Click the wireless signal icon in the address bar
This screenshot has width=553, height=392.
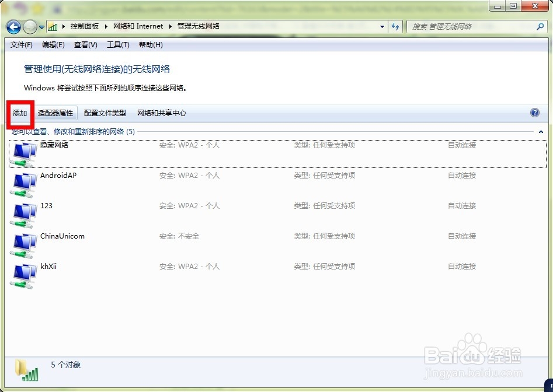click(x=53, y=26)
